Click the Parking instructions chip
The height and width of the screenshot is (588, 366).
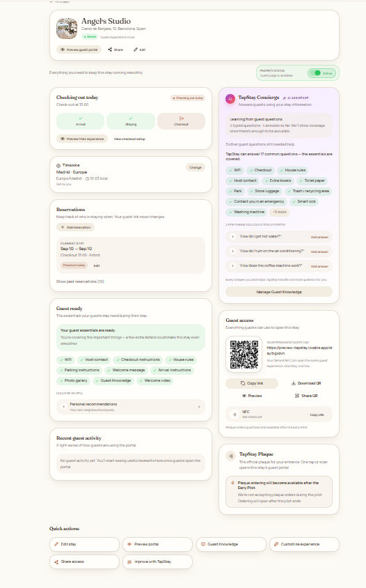pos(79,370)
